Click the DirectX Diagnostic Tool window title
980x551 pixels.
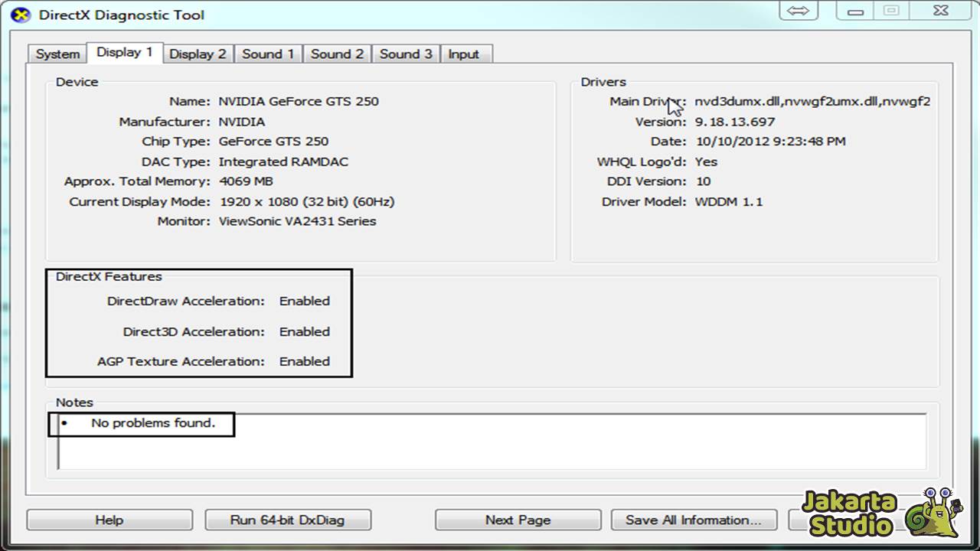(122, 15)
